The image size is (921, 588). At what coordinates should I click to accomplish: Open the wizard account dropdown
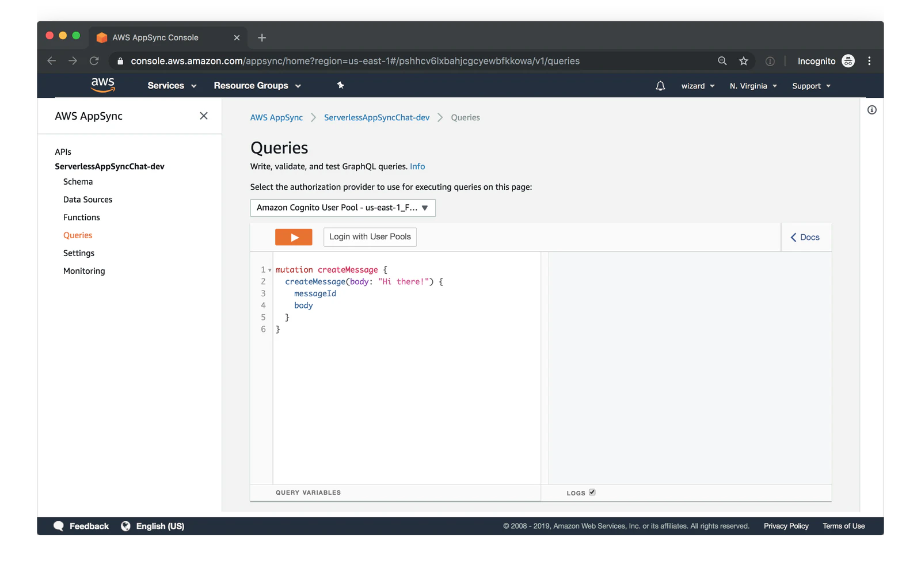(x=697, y=85)
